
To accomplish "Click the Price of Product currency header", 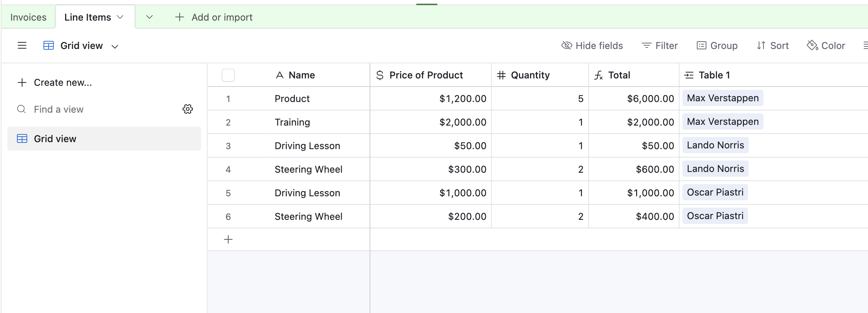I will point(426,75).
